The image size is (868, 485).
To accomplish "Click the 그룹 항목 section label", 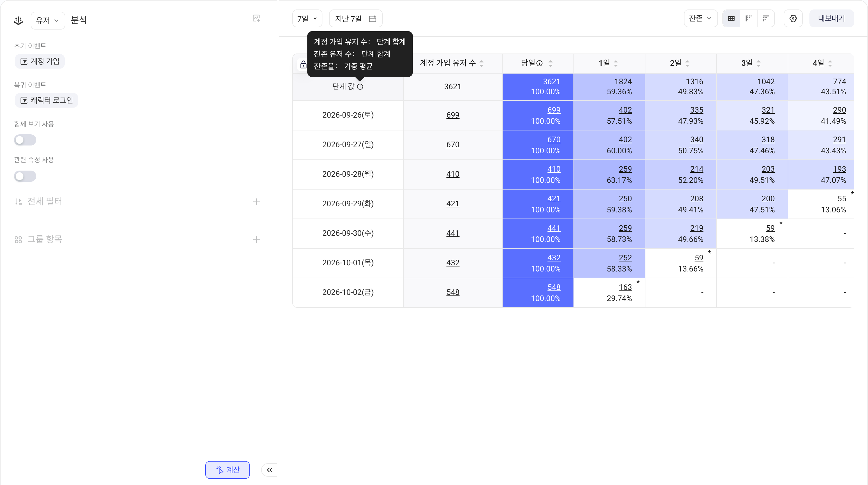I will pos(44,239).
